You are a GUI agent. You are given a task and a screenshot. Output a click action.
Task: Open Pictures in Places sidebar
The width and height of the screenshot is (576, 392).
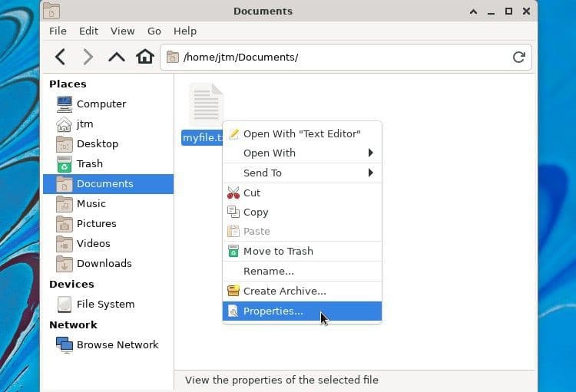click(108, 223)
